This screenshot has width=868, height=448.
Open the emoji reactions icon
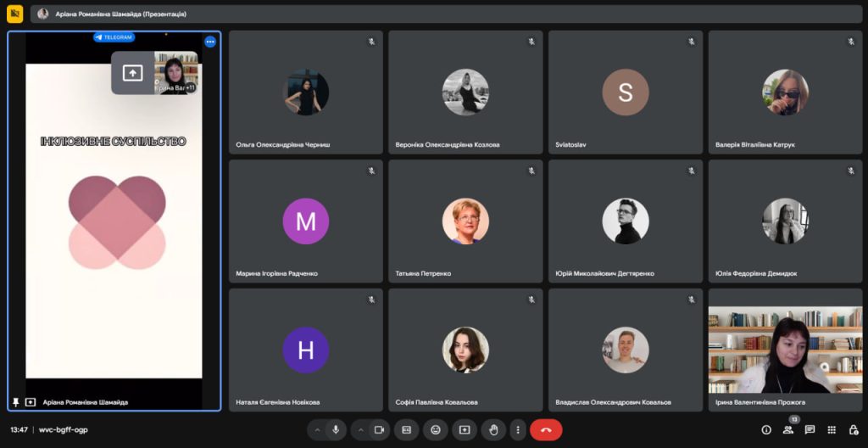coord(436,429)
